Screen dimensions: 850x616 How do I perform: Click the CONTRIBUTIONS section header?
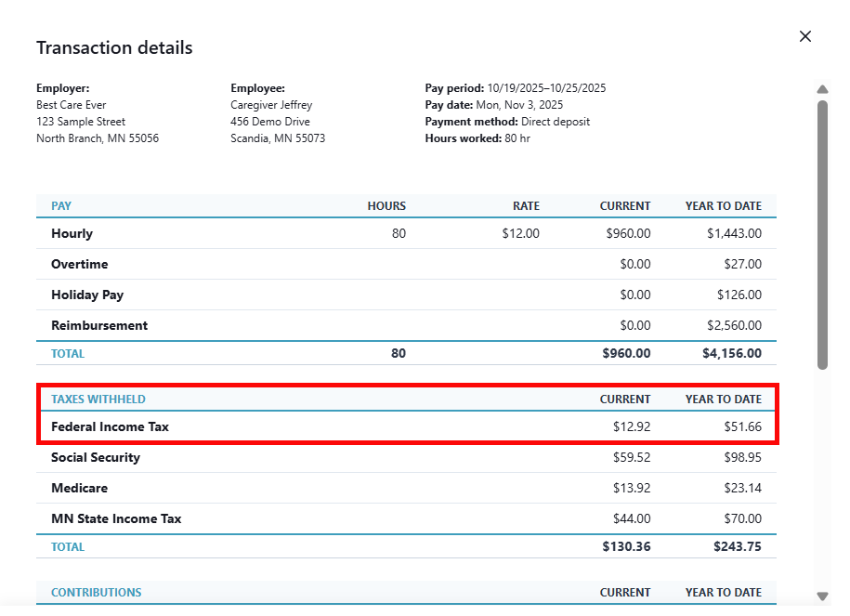[x=97, y=592]
